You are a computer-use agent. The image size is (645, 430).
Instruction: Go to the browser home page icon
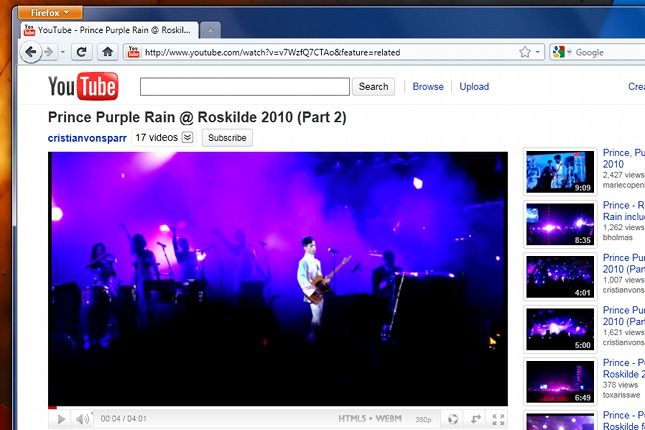107,52
